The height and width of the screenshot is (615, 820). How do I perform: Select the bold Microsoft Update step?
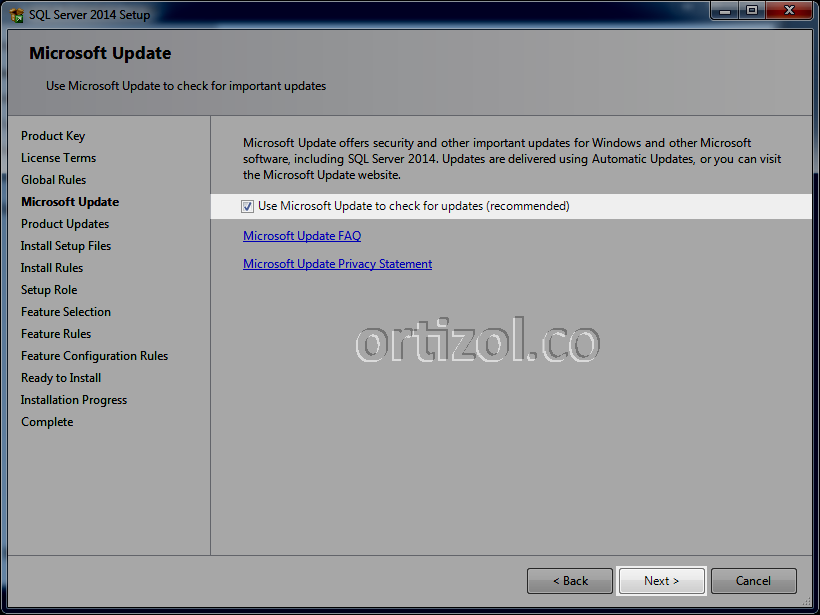[x=70, y=202]
